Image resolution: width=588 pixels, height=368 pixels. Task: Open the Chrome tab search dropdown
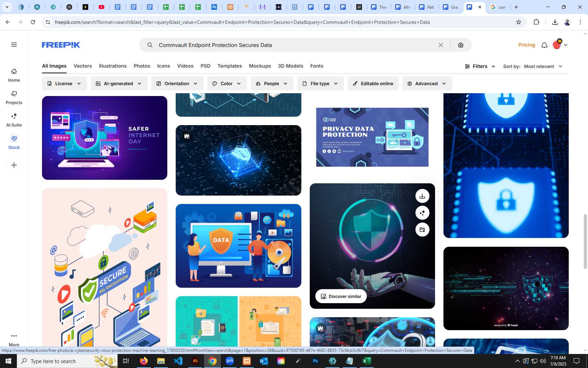pos(7,7)
